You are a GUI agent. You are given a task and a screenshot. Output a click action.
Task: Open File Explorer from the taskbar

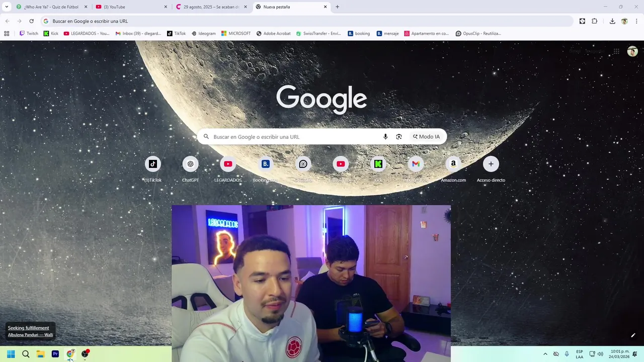(40, 354)
